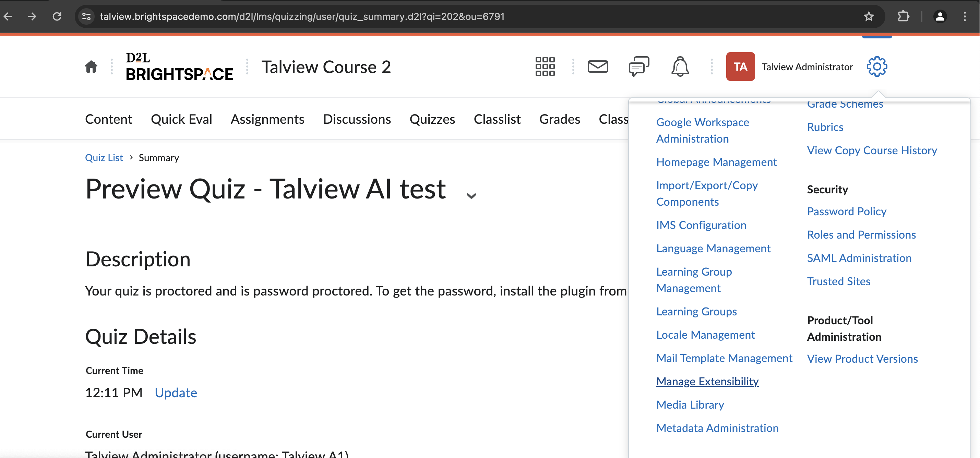
Task: Open subscription alerts chat icon
Action: 639,67
